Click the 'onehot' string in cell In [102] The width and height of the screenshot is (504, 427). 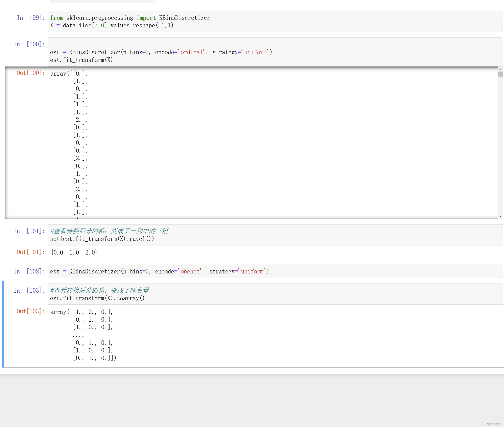point(190,272)
